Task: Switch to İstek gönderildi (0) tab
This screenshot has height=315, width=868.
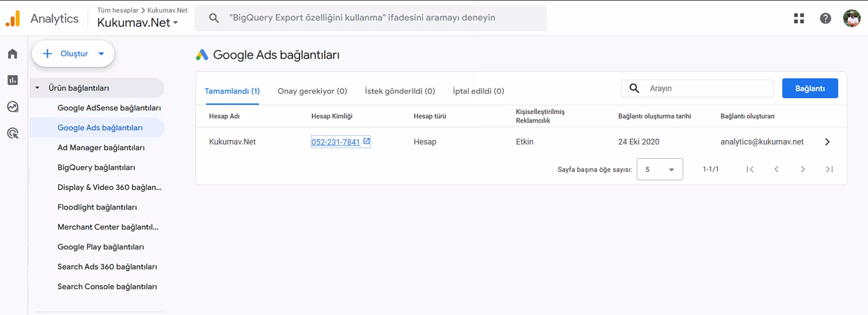Action: pyautogui.click(x=400, y=91)
